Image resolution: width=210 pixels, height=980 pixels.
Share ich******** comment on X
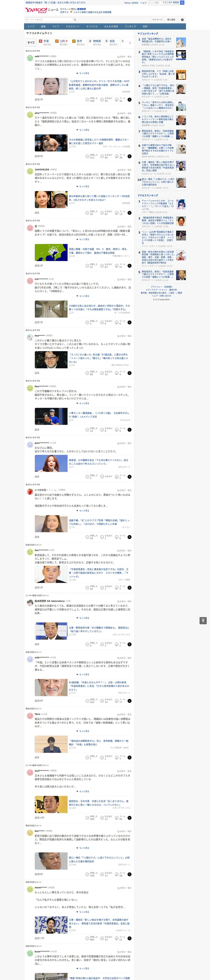click(x=130, y=322)
